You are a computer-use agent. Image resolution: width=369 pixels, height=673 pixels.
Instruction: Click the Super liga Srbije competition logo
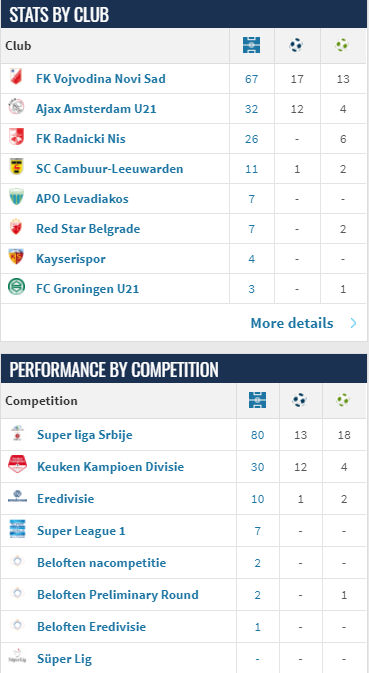18,434
